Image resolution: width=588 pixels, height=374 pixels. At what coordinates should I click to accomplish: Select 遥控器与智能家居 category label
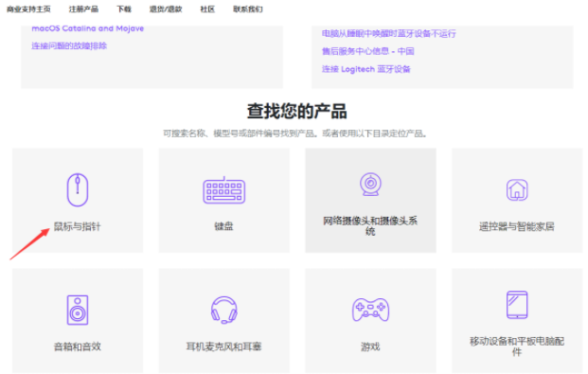[517, 226]
